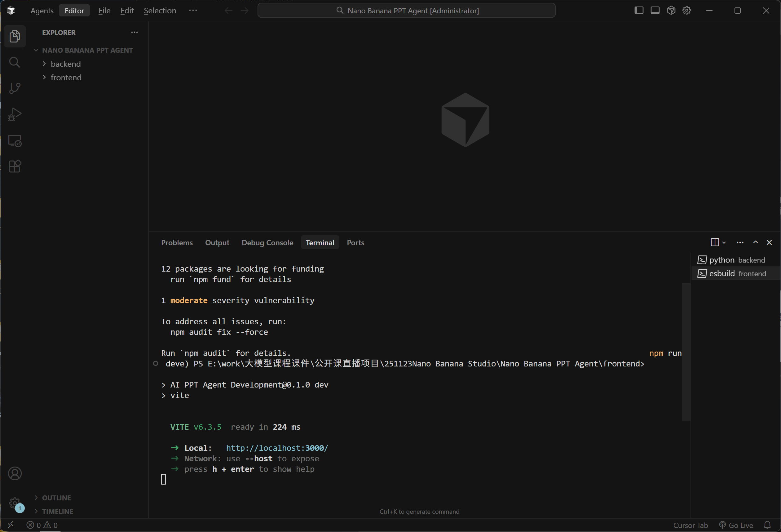781x532 pixels.
Task: Open Run and Debug view
Action: 15,114
